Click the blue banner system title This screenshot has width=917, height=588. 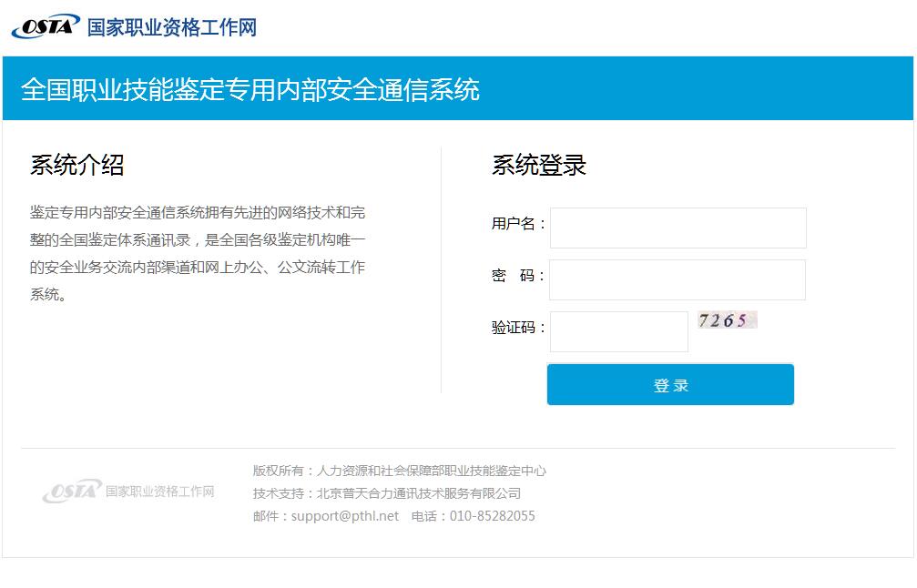coord(250,89)
